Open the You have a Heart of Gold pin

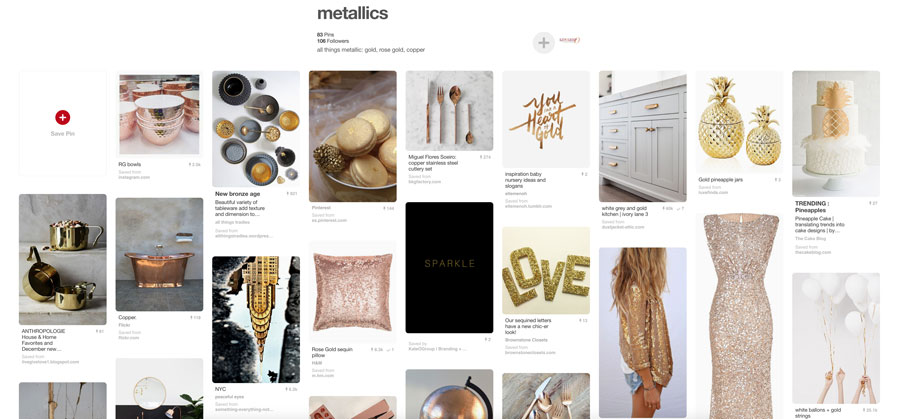pos(546,119)
